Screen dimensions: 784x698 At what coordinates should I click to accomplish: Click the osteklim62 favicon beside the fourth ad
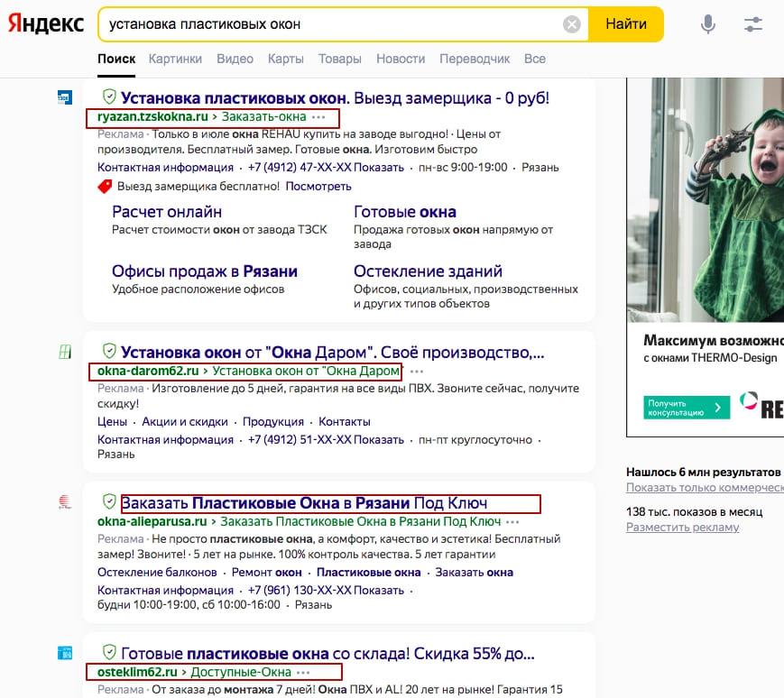[x=64, y=653]
